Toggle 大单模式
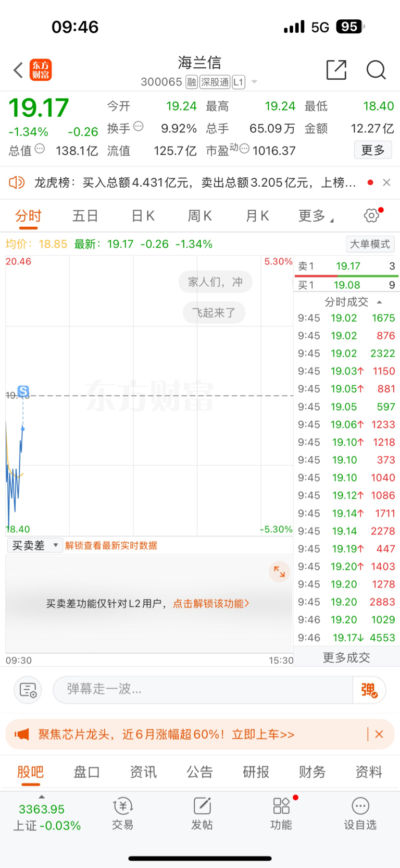This screenshot has width=400, height=868. tap(370, 244)
